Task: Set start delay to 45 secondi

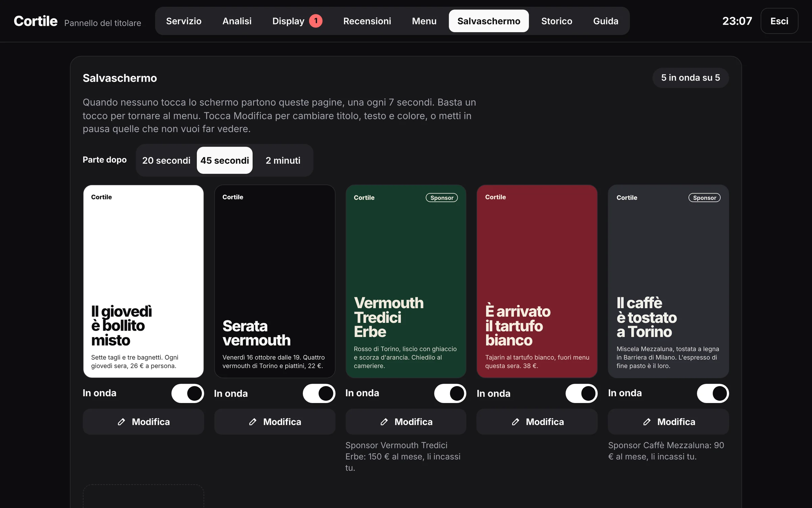Action: tap(225, 160)
